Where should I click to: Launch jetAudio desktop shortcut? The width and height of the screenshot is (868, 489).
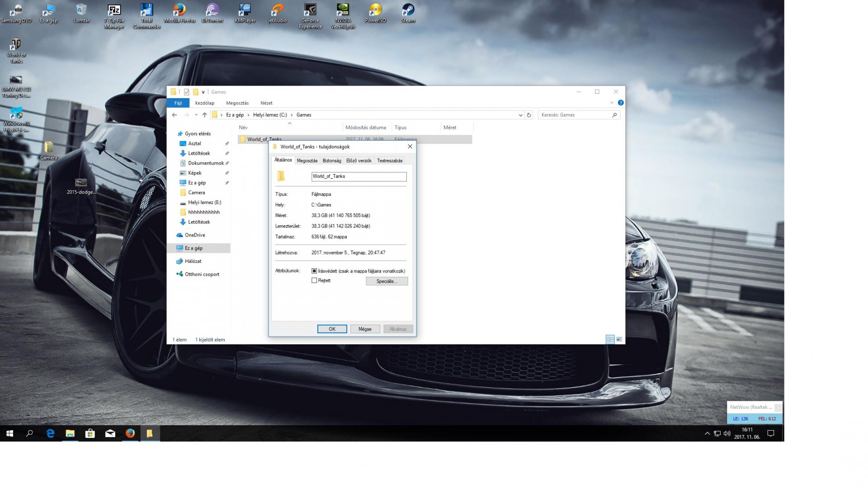(x=278, y=13)
